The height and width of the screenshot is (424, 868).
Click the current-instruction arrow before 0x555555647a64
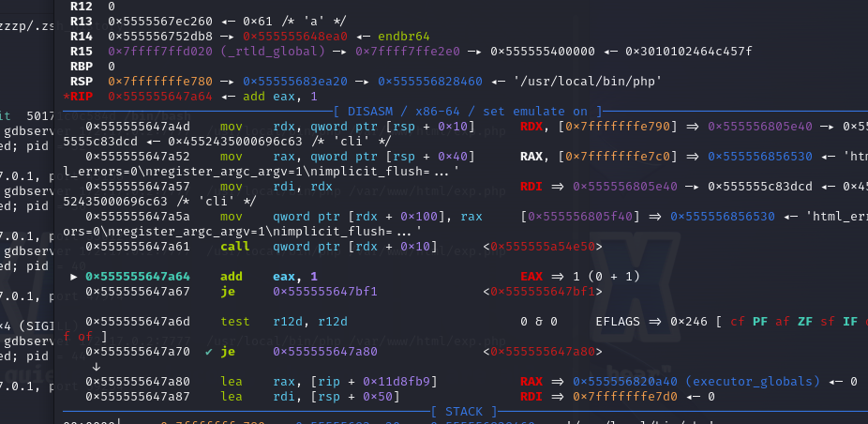point(74,277)
